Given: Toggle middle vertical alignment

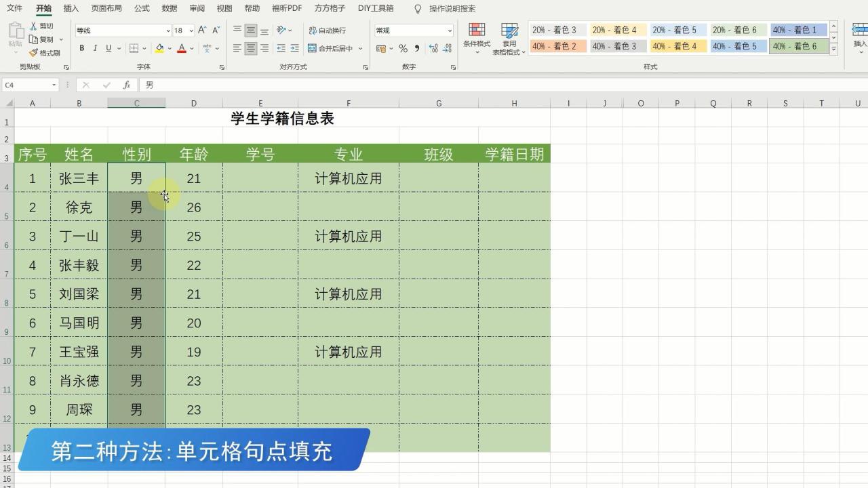Looking at the screenshot, I should 251,30.
